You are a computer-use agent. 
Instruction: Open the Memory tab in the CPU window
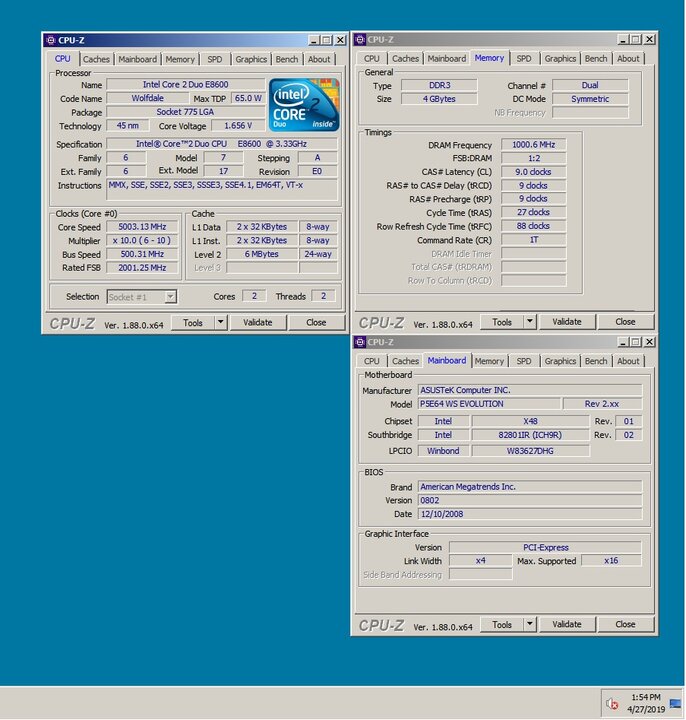180,59
